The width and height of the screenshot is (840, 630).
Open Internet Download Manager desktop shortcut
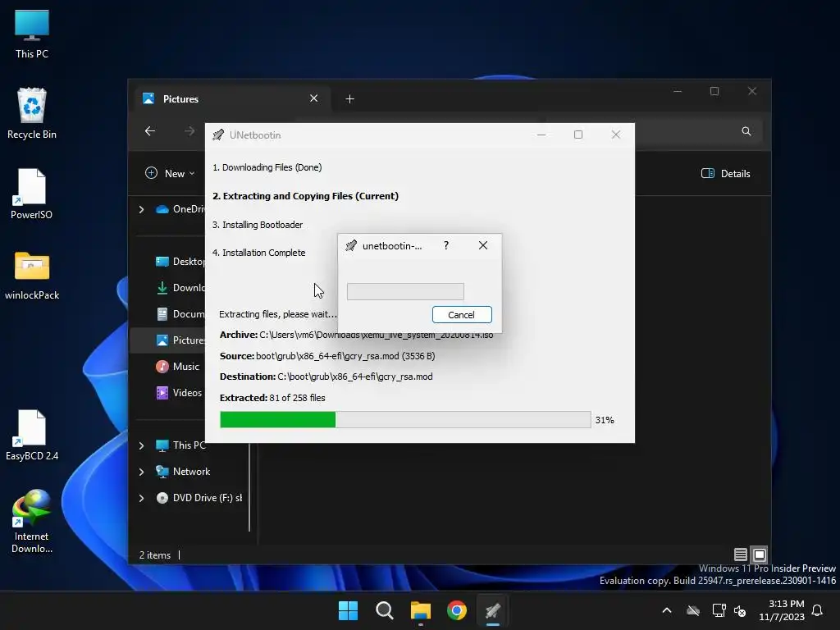point(32,521)
